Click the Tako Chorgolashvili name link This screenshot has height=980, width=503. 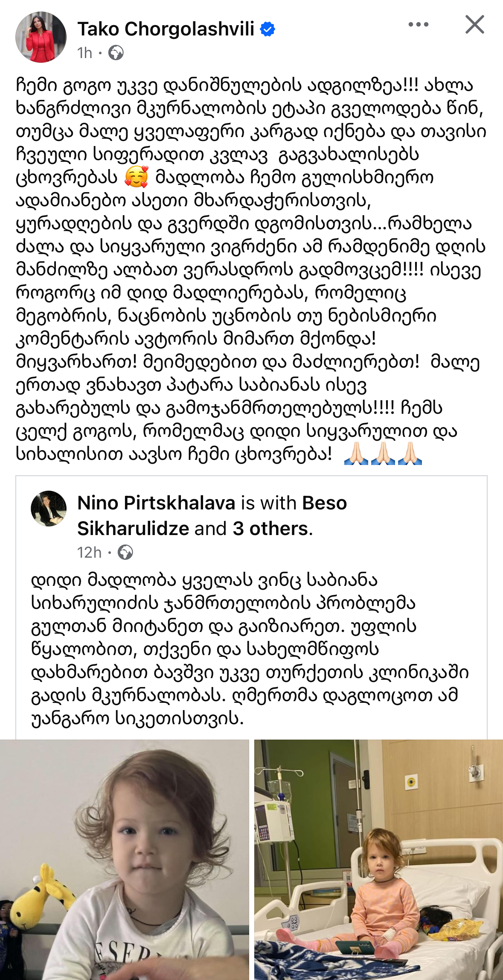pos(166,29)
